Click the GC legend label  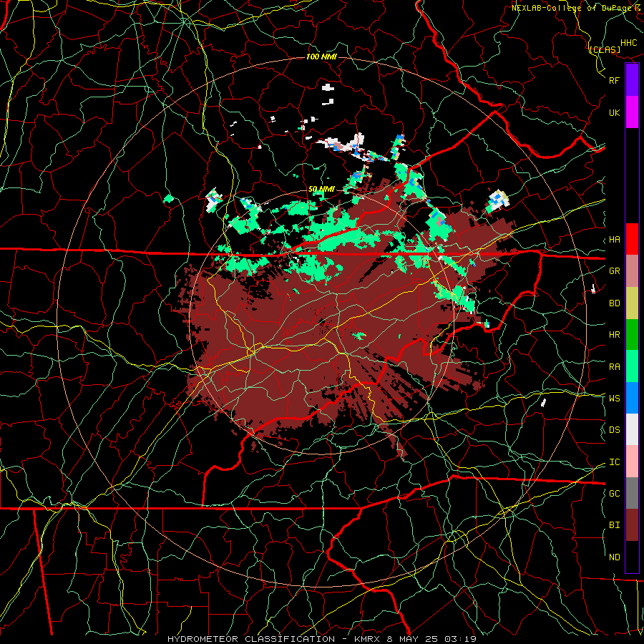tap(614, 494)
